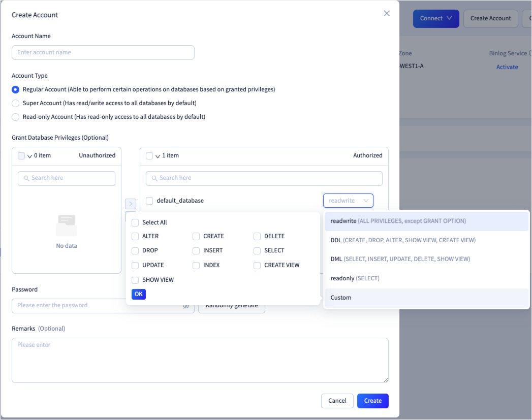Viewport: 532px width, 420px height.
Task: Select the Super Account radio option
Action: click(x=16, y=103)
